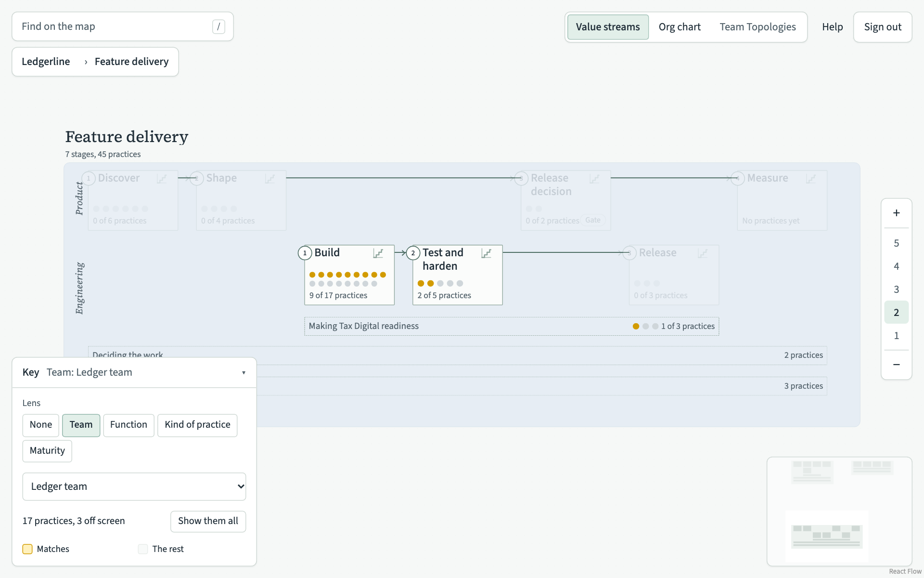Viewport: 924px width, 578px height.
Task: Set zoom level to 1
Action: (x=897, y=336)
